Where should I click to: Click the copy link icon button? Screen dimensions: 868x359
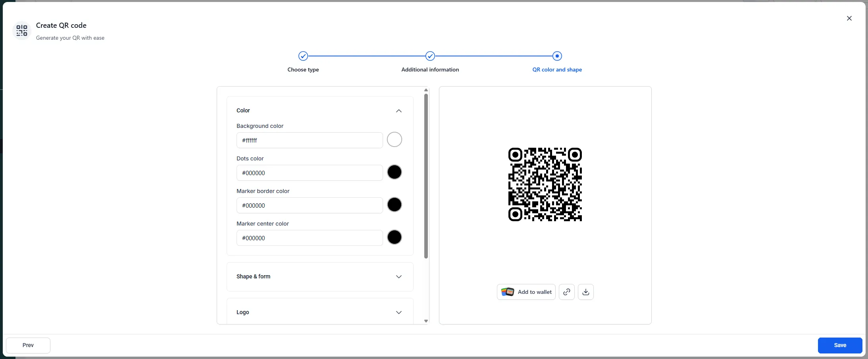click(567, 292)
